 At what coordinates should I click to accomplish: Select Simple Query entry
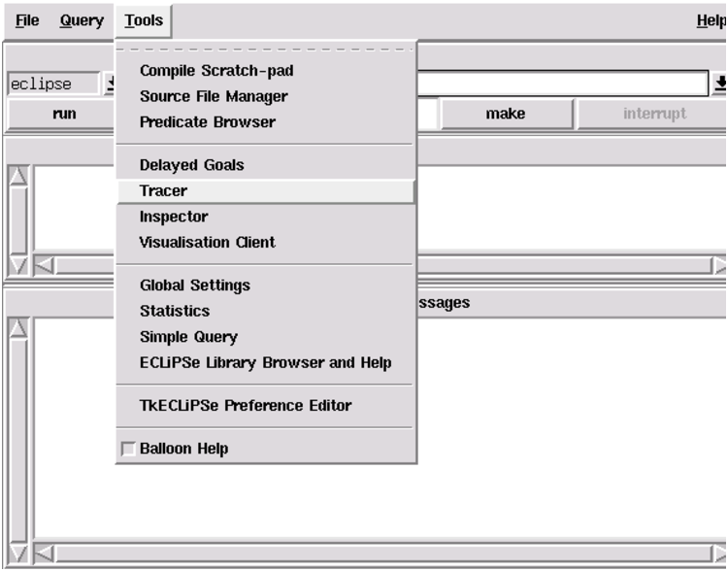188,337
